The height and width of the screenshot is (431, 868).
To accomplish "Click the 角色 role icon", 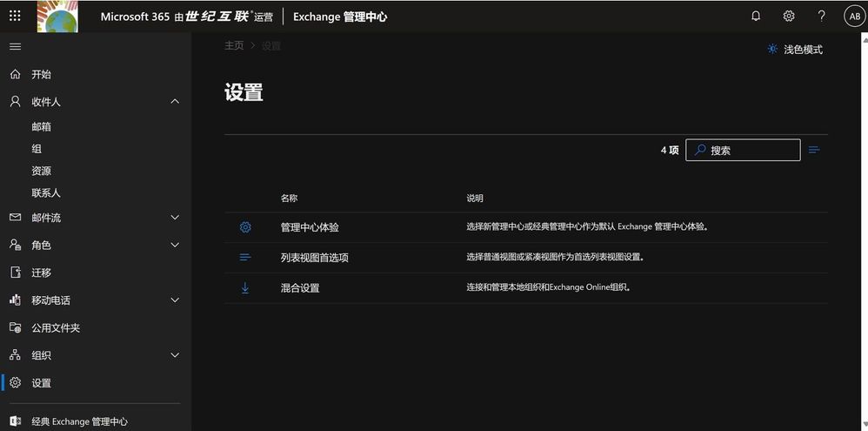I will pos(16,245).
